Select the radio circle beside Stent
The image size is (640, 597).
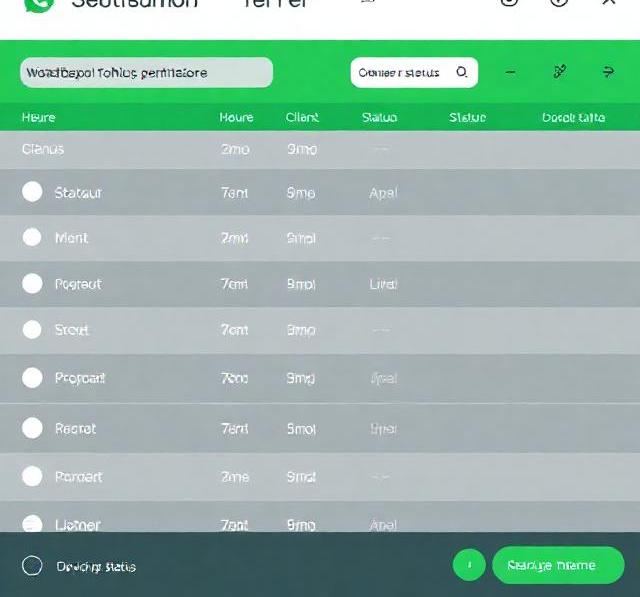tap(32, 329)
